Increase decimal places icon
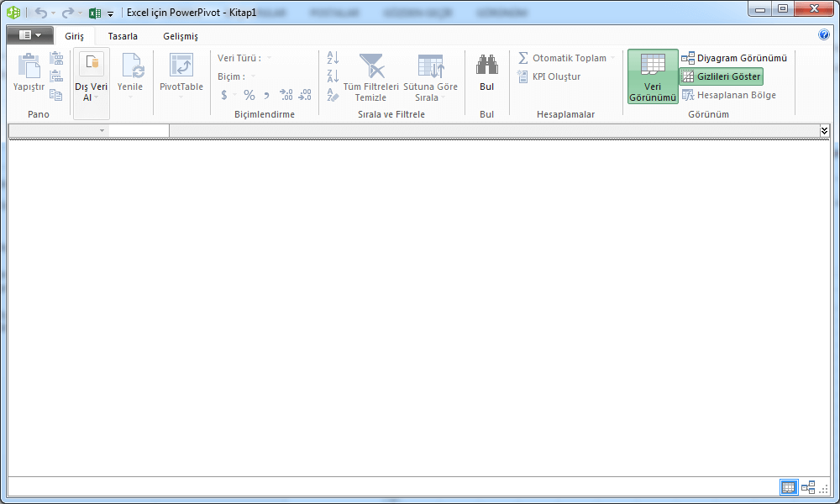 [x=286, y=95]
